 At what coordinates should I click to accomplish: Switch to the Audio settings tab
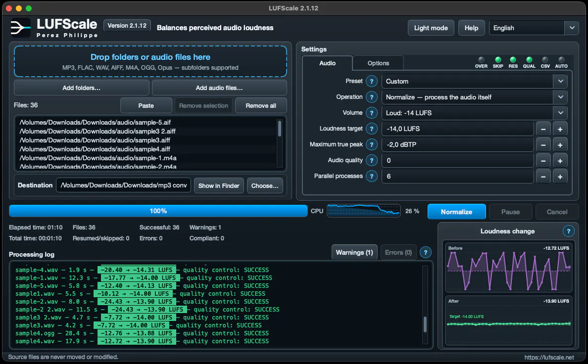(x=327, y=63)
